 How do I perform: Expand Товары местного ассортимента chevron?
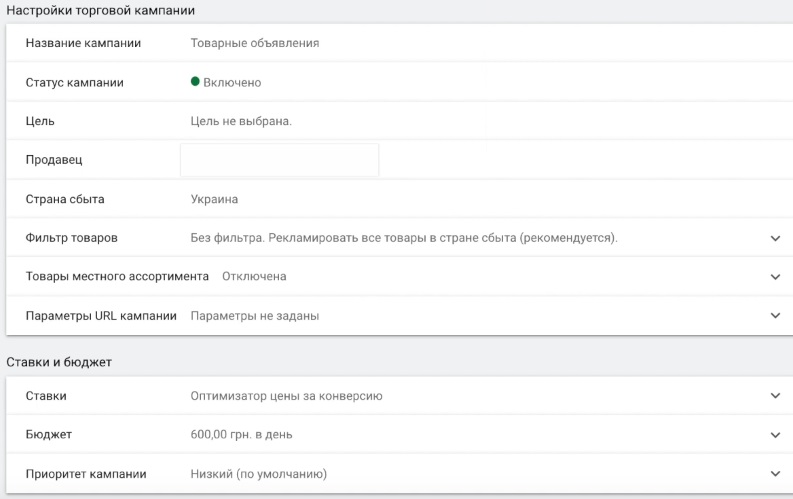(x=775, y=277)
